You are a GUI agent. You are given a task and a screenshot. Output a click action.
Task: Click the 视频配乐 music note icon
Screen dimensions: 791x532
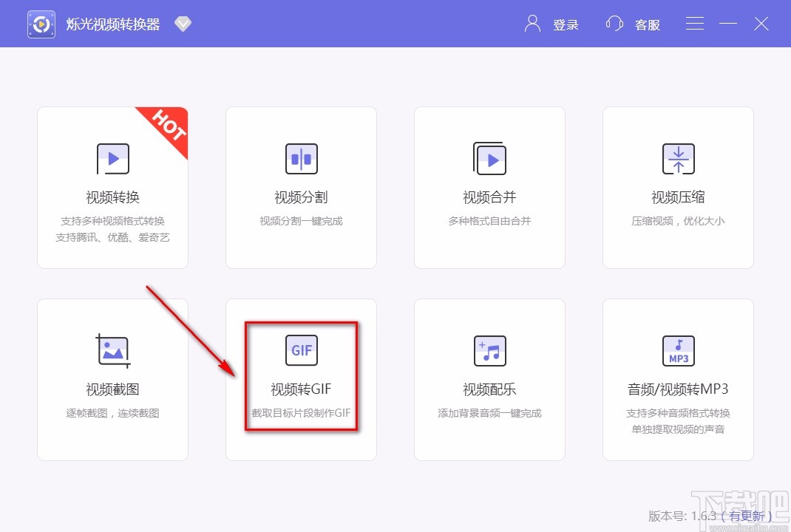489,351
